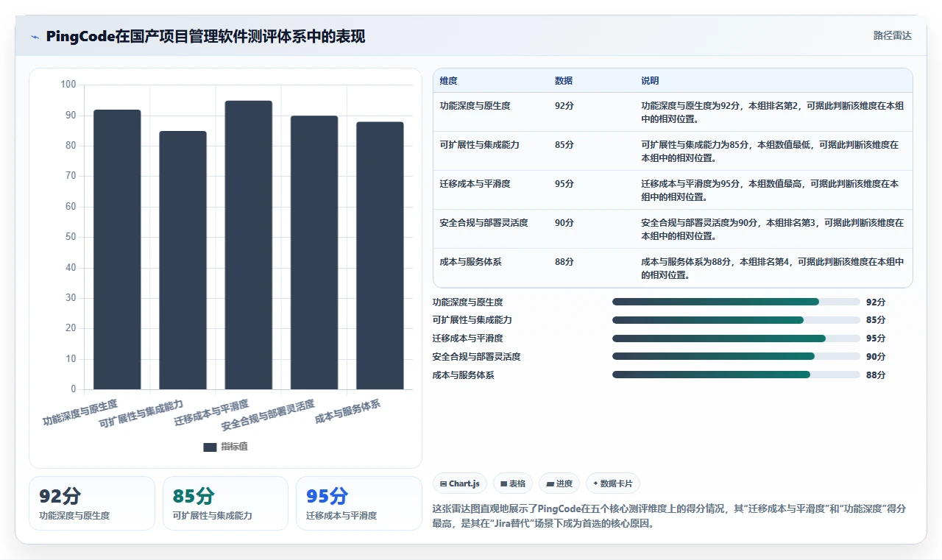
Task: Click the 数据 table column header
Action: [x=564, y=80]
